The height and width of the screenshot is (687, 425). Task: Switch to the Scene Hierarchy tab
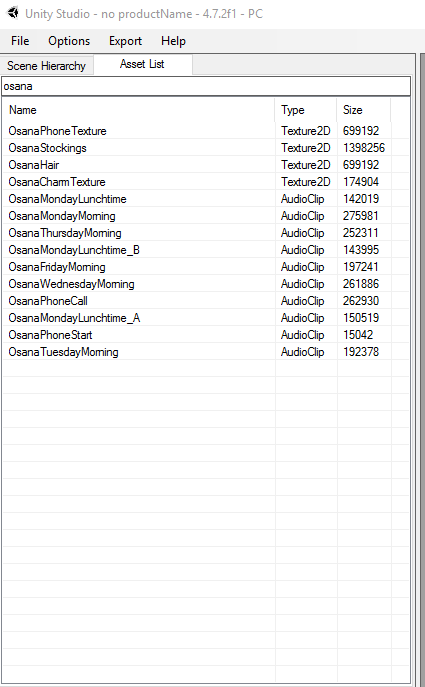coord(46,66)
